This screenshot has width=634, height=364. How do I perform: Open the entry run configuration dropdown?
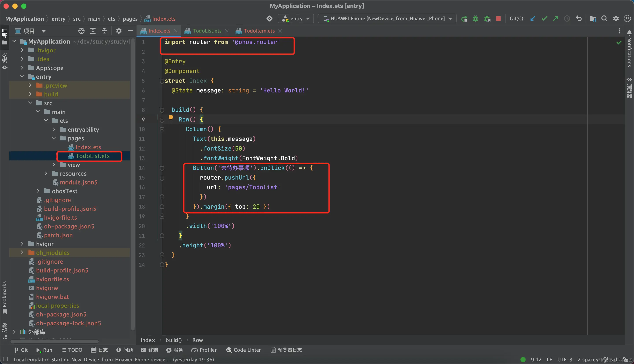[296, 19]
